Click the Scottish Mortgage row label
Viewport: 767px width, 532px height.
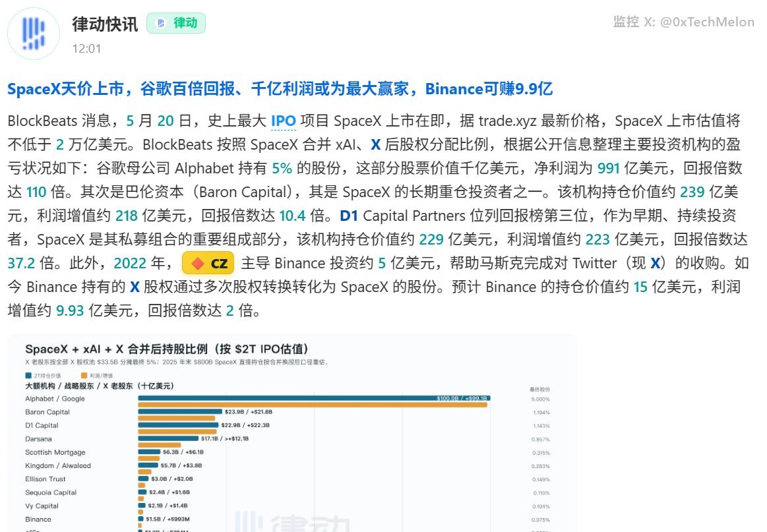click(x=55, y=452)
